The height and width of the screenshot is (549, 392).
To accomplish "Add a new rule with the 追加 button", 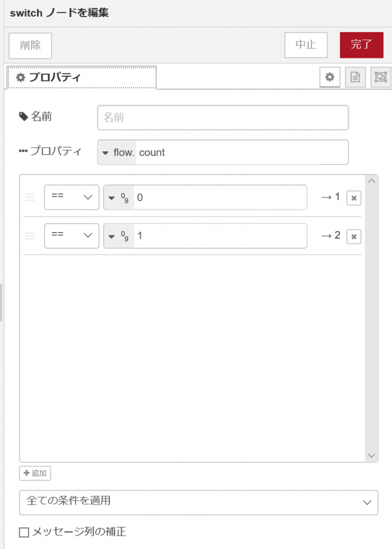I will coord(35,473).
